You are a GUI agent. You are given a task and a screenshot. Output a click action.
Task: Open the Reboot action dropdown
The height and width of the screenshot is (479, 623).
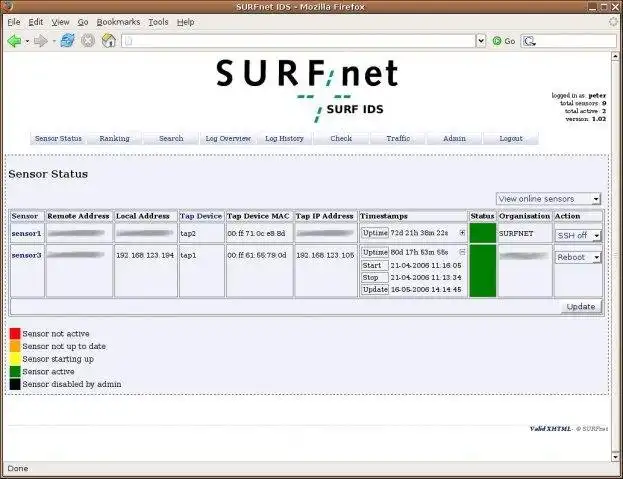(x=578, y=257)
